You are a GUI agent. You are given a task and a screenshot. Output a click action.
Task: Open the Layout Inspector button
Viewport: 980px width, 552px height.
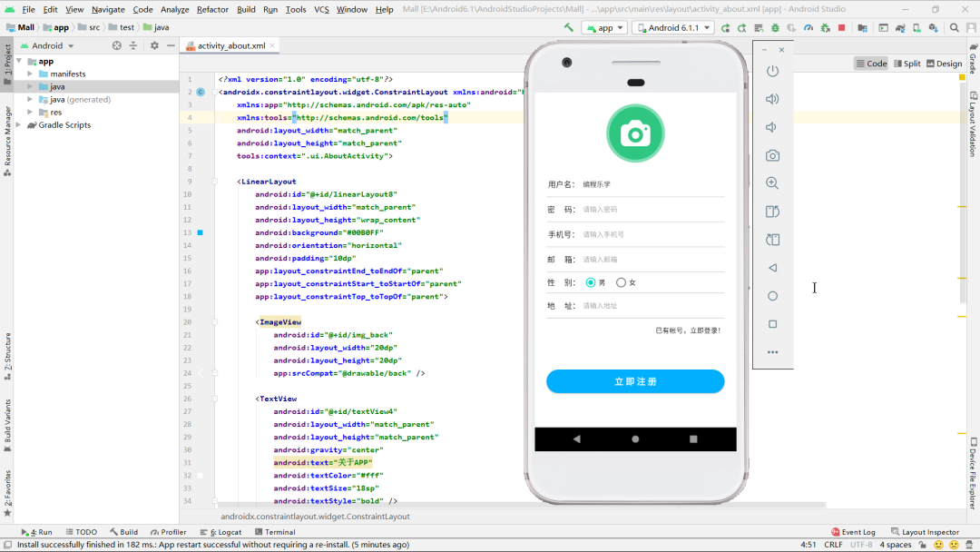[925, 532]
